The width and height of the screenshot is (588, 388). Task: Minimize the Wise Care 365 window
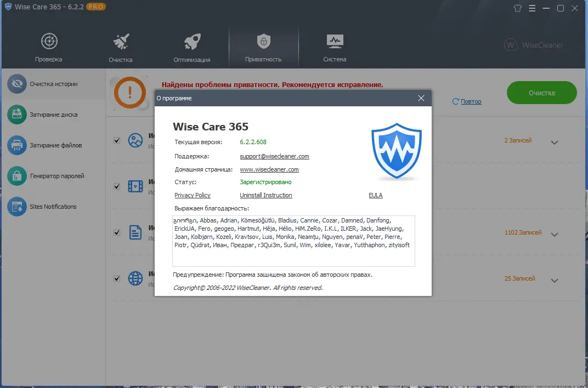coord(546,8)
